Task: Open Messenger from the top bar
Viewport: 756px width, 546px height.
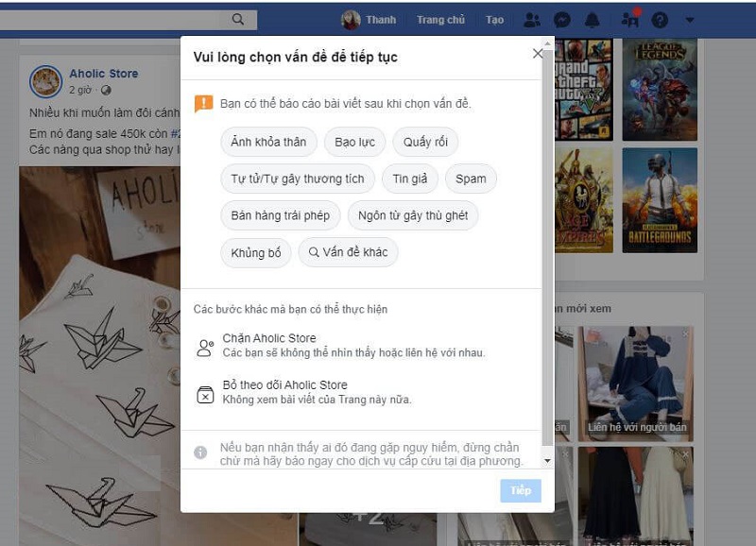Action: [561, 19]
